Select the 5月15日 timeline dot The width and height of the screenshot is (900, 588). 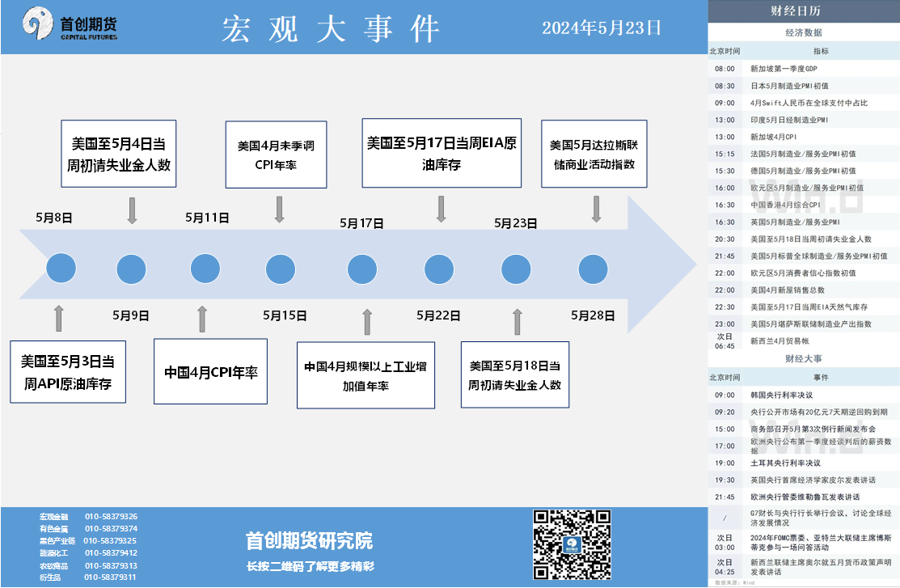[281, 269]
